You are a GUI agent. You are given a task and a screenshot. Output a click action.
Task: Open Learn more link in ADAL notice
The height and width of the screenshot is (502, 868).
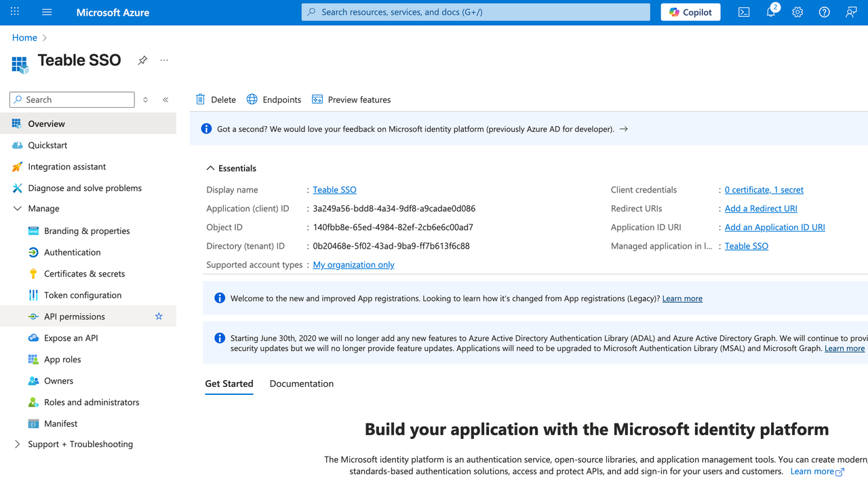click(x=844, y=349)
